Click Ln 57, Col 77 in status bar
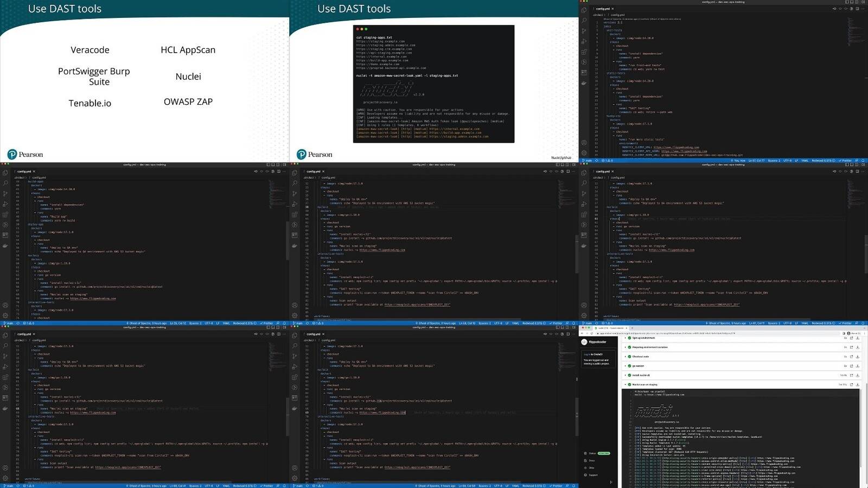 pos(756,160)
